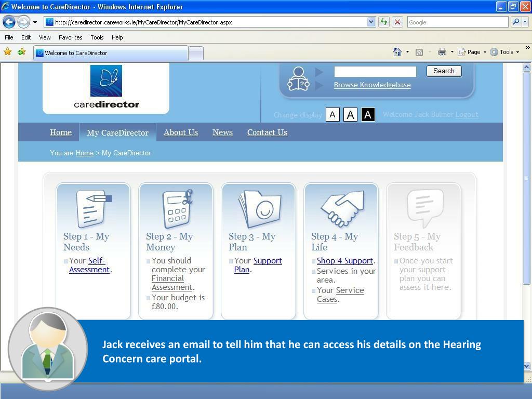Open the Favorites menu
The height and width of the screenshot is (399, 532).
point(70,37)
